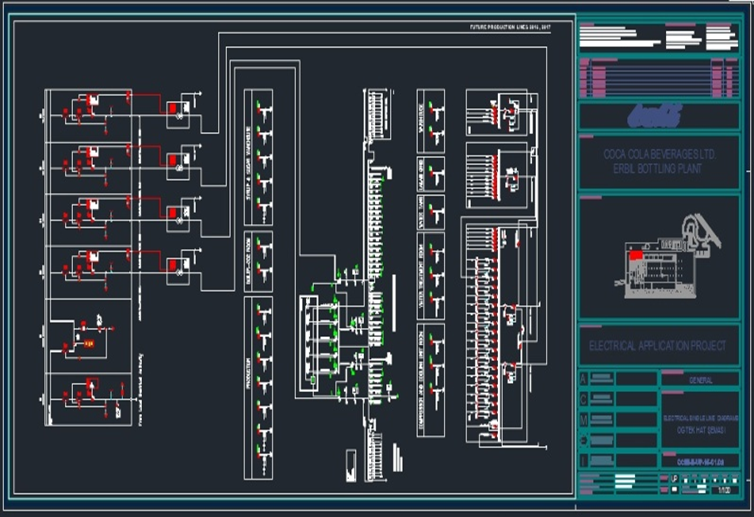Image resolution: width=754 pixels, height=517 pixels.
Task: Select the FUTURE PRODUCTION LINES label
Action: click(507, 27)
